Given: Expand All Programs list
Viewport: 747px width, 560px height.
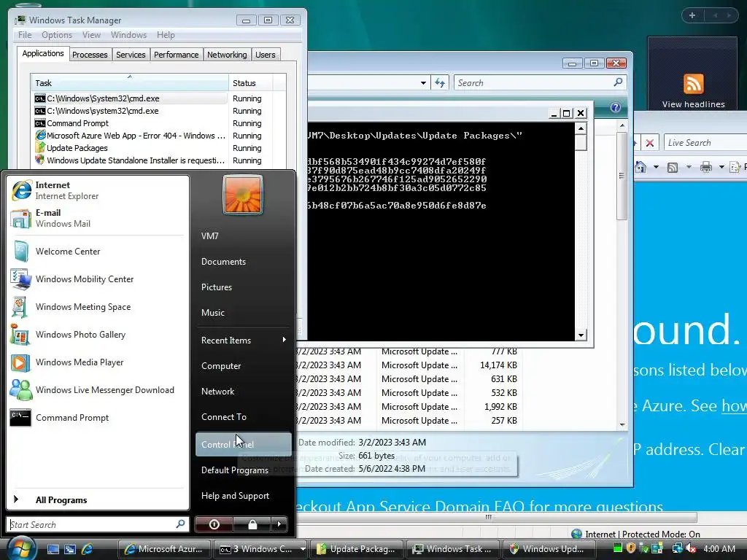Looking at the screenshot, I should tap(98, 499).
